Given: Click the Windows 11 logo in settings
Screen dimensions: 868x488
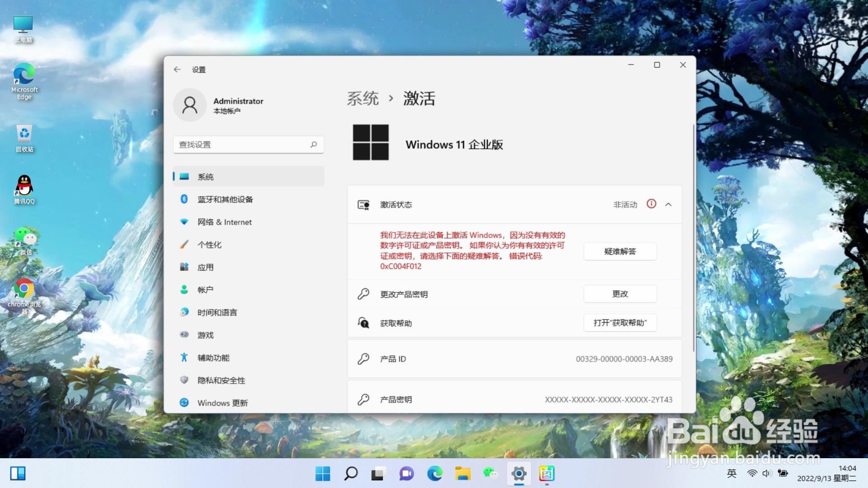Looking at the screenshot, I should [371, 142].
